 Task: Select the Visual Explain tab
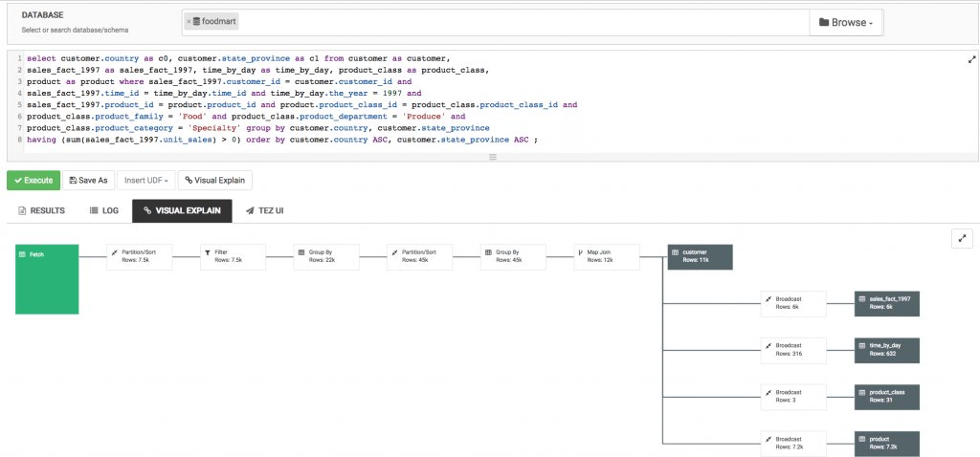point(182,211)
